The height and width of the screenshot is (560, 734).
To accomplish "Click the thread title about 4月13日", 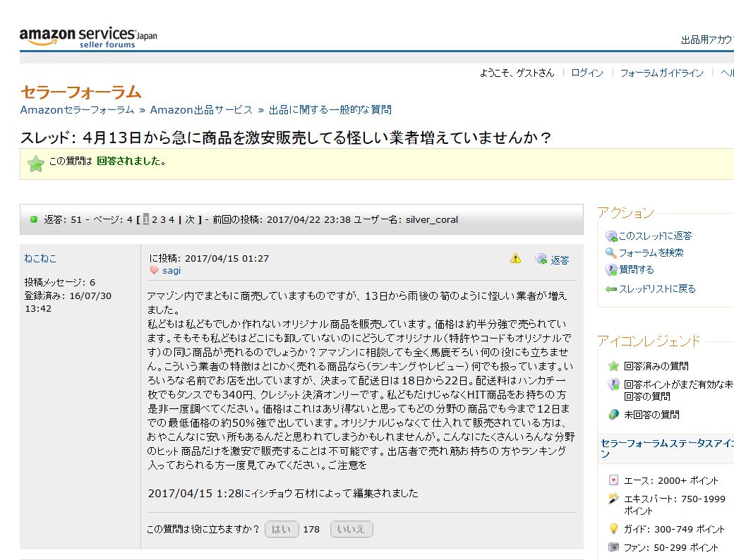I will [x=286, y=138].
